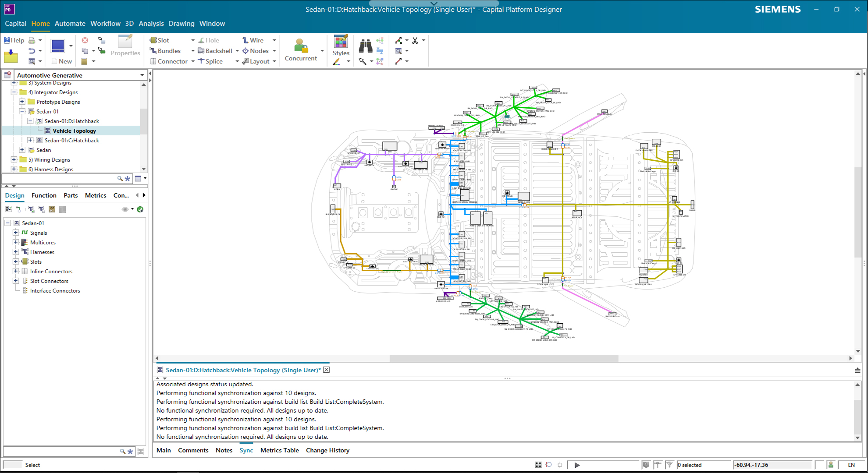Toggle the filter icon near the selection counter
The image size is (868, 473).
[669, 465]
